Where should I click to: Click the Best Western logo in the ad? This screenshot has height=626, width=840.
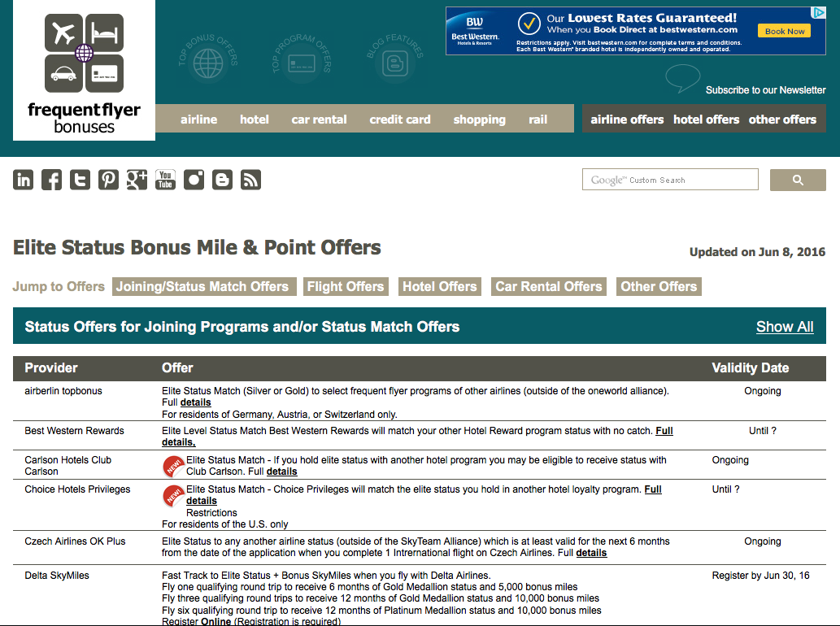pyautogui.click(x=475, y=31)
